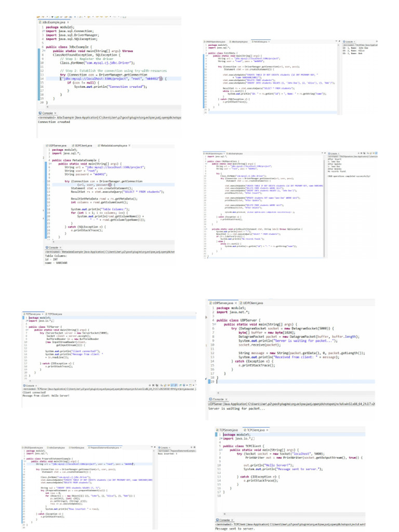This screenshot has height=532, width=399.
Task: Switch to UDPClient.java tab beside UDPServer.java
Action: [x=251, y=303]
